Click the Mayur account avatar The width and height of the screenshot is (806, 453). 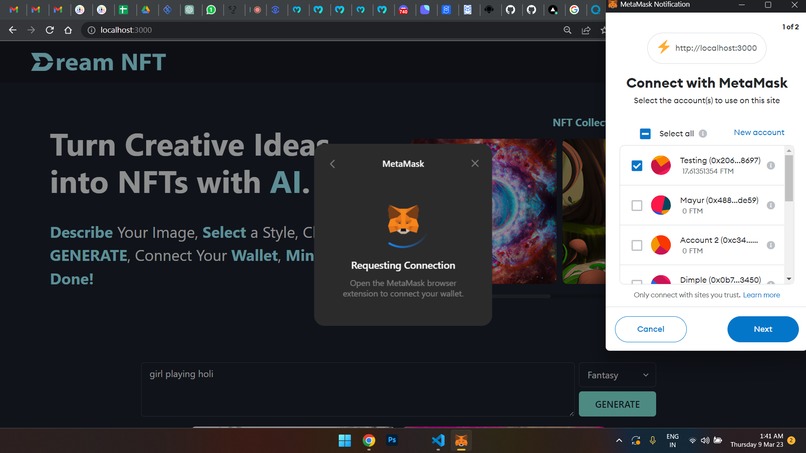pos(661,205)
